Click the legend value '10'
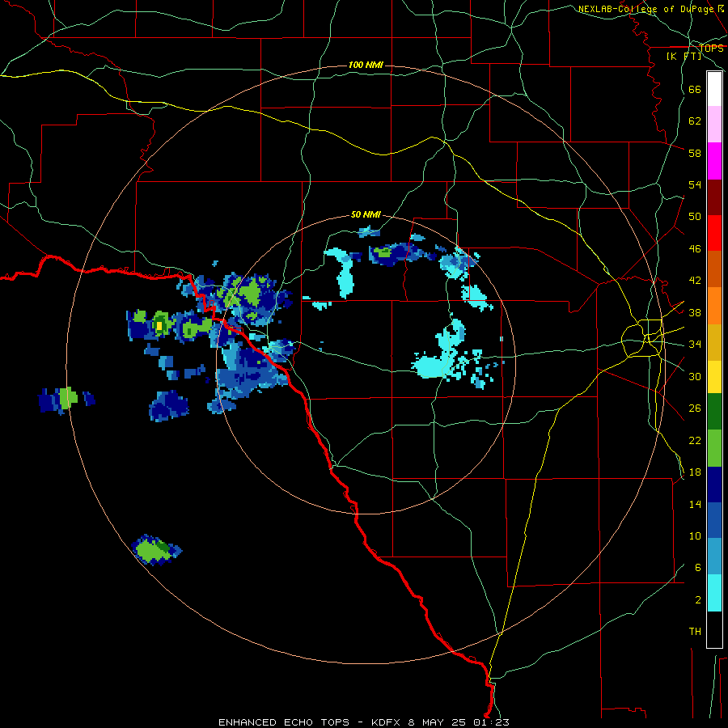This screenshot has height=728, width=728. pyautogui.click(x=695, y=536)
